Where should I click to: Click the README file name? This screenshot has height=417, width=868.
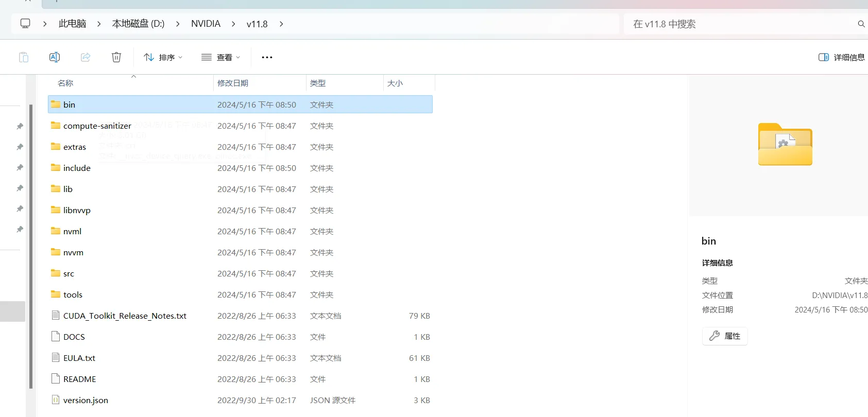coord(79,379)
